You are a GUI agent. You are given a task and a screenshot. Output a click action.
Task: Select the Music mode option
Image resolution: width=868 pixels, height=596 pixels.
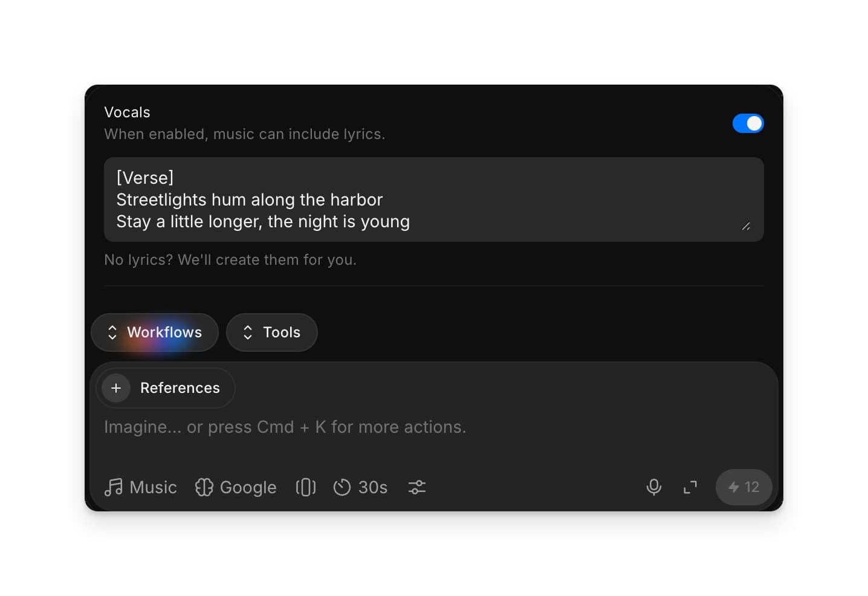[140, 487]
